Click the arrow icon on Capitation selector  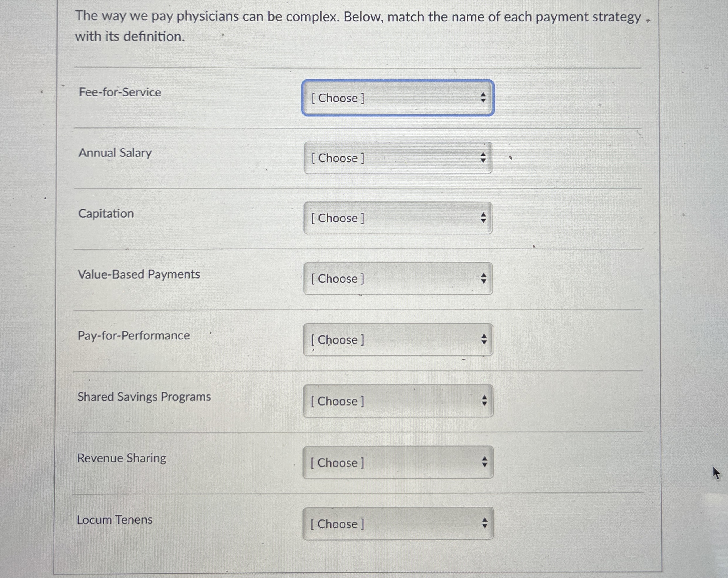pos(483,219)
